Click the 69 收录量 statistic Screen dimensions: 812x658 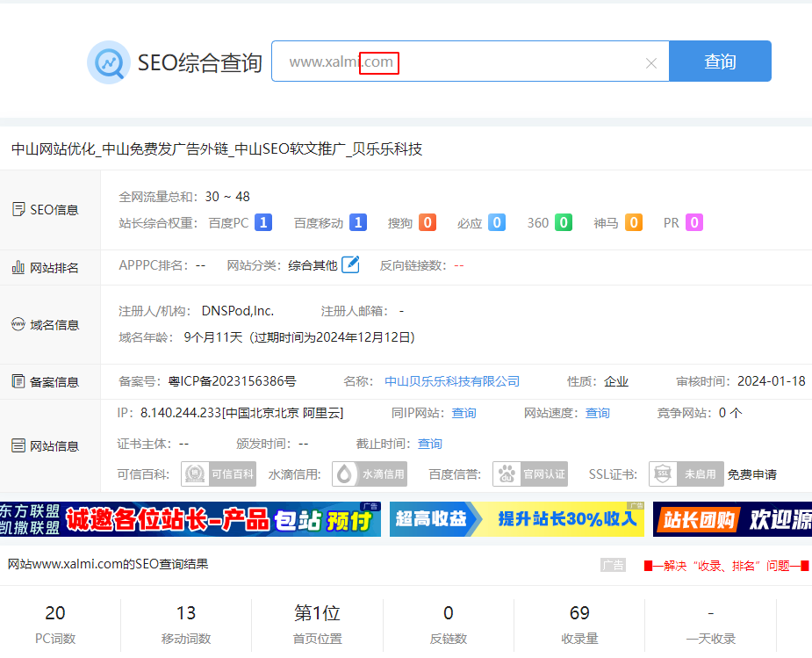tap(579, 625)
